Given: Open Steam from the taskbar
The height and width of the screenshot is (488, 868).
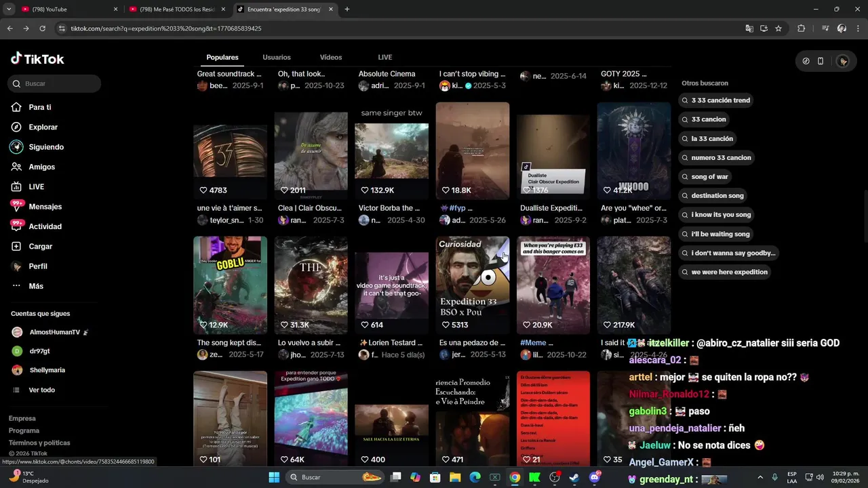Looking at the screenshot, I should (574, 477).
